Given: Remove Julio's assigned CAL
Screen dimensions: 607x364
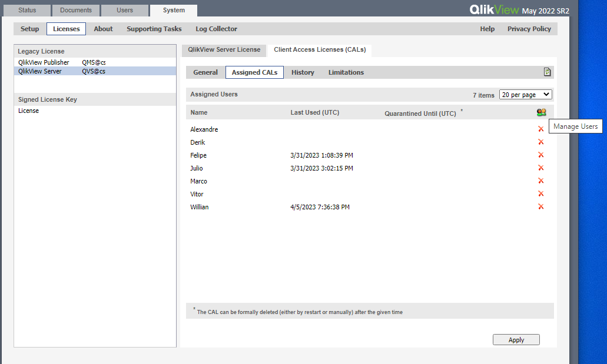Looking at the screenshot, I should pos(541,168).
